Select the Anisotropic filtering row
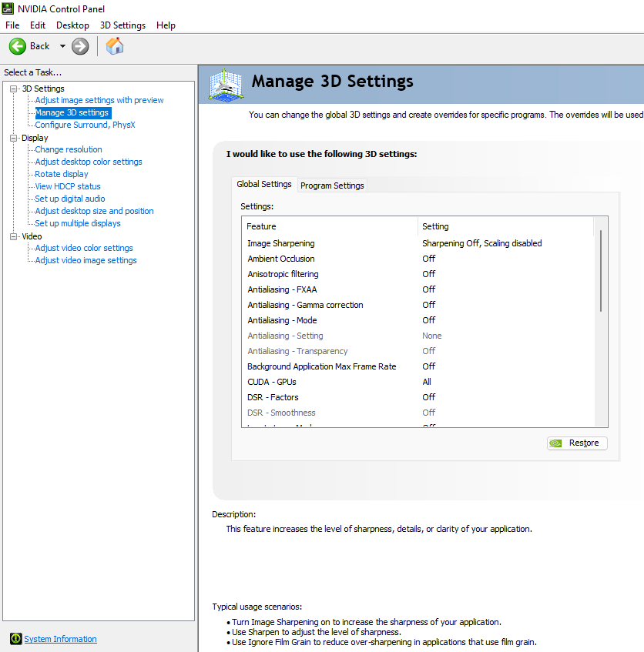This screenshot has width=644, height=652. 419,274
